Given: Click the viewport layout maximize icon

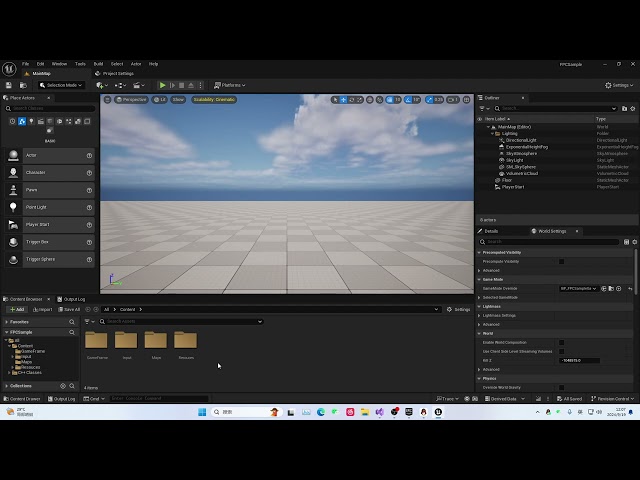Looking at the screenshot, I should pos(467,100).
